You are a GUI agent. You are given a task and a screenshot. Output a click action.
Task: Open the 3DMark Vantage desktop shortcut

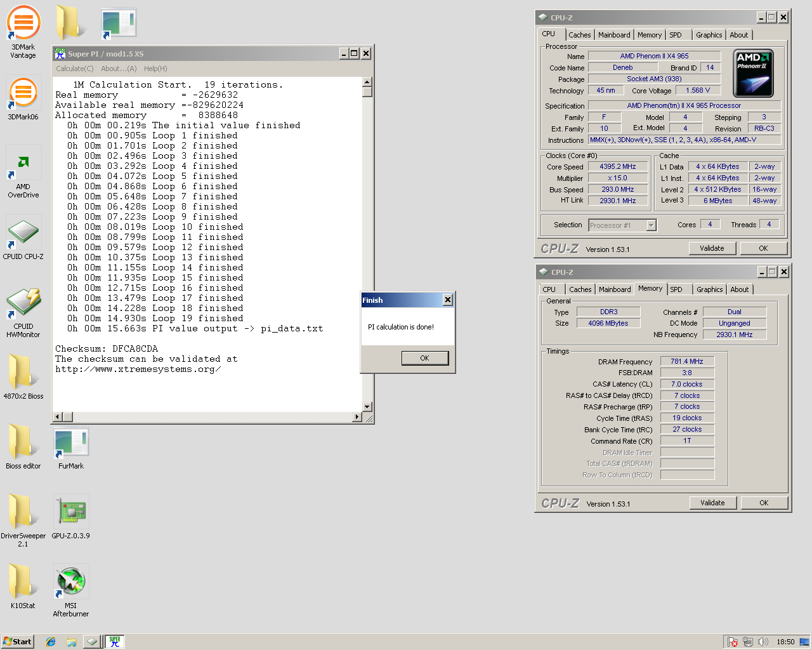click(23, 32)
